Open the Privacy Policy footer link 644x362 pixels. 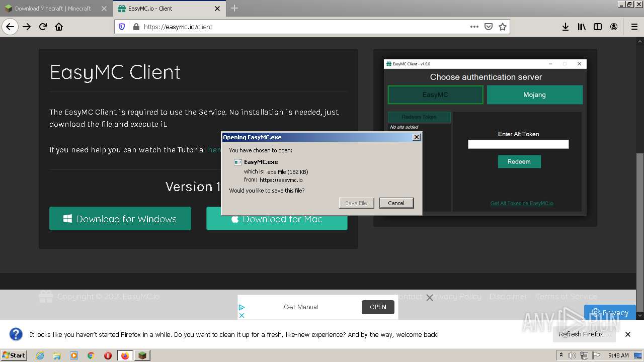click(x=456, y=297)
